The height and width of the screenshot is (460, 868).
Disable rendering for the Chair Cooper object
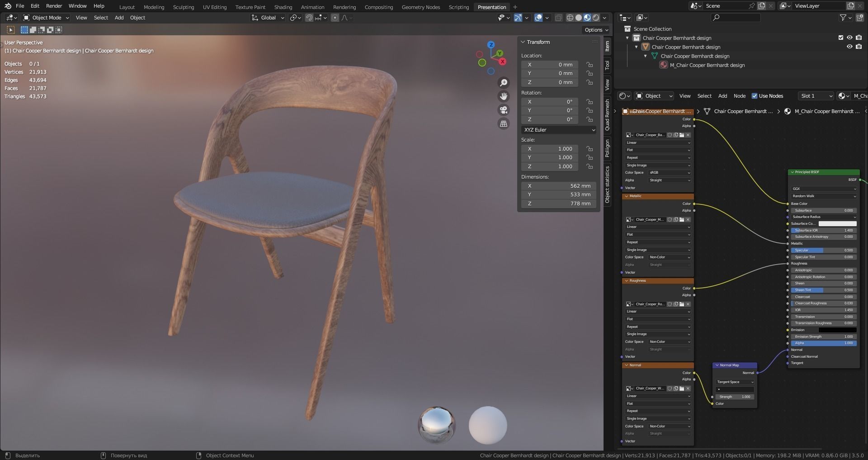(x=859, y=47)
